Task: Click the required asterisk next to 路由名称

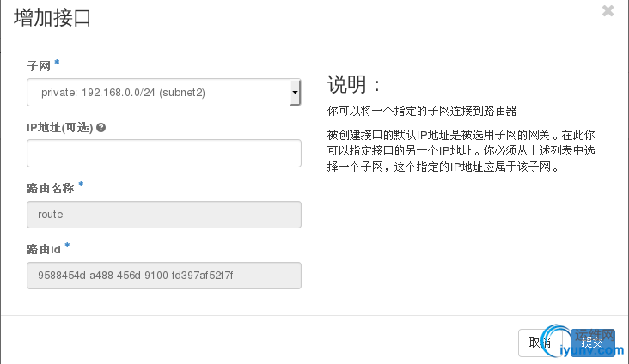Action: click(81, 185)
